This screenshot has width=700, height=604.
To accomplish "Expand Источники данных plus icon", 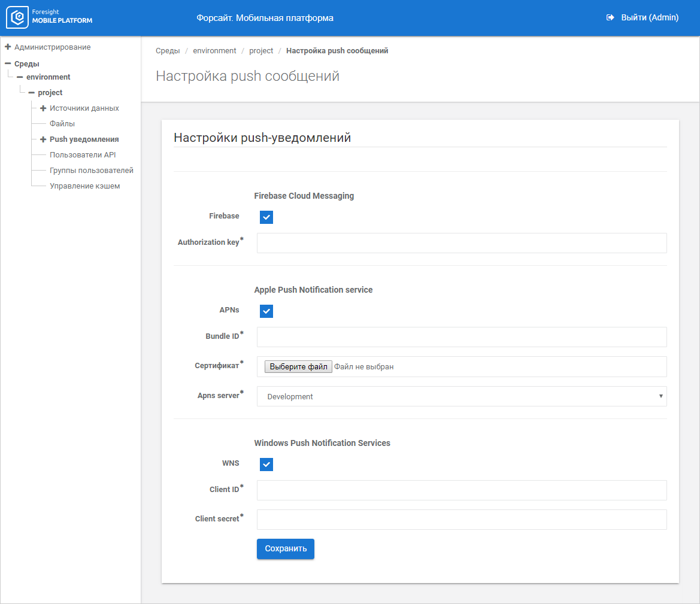I will coord(43,108).
